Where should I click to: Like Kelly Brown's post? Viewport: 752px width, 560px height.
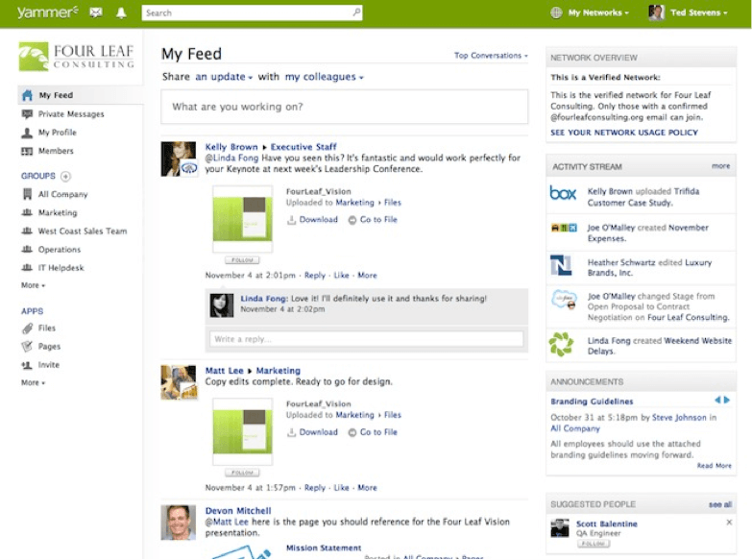pos(341,276)
